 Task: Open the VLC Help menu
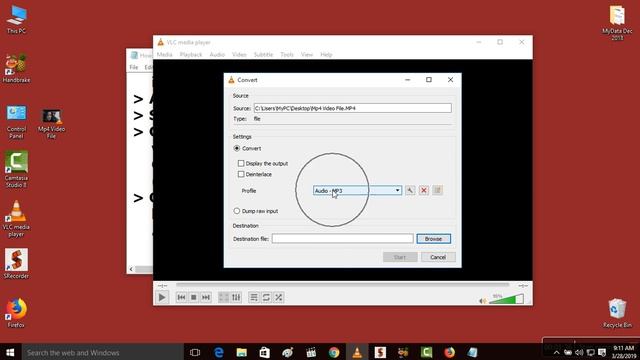(x=326, y=54)
